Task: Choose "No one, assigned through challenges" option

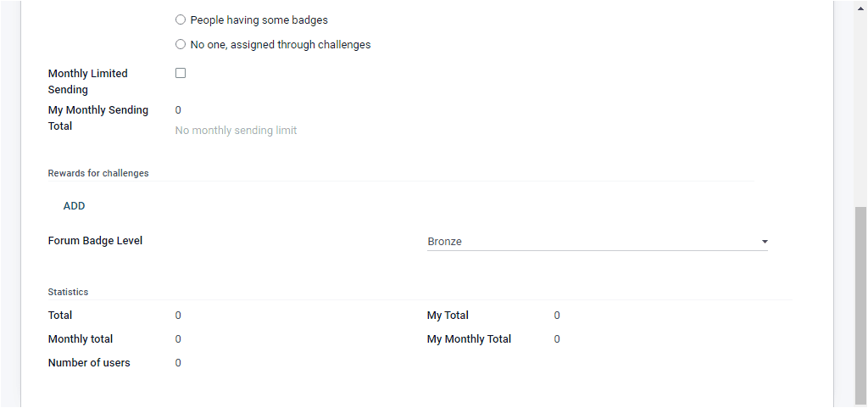Action: tap(181, 45)
